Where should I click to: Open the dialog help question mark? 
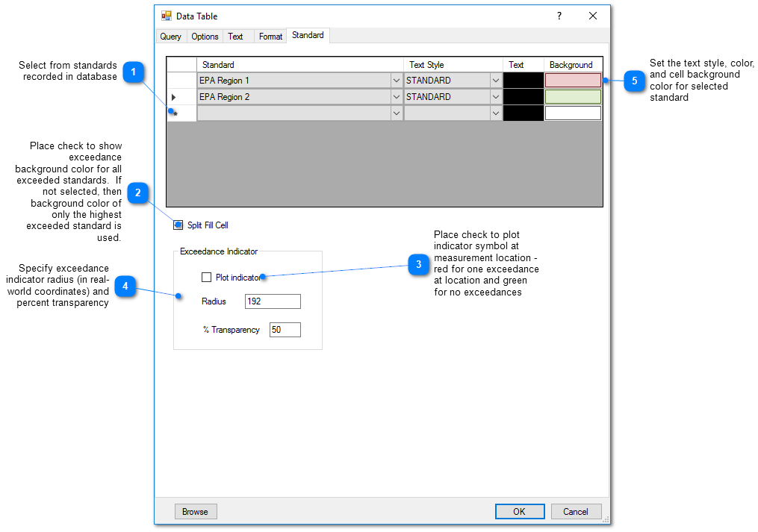559,16
